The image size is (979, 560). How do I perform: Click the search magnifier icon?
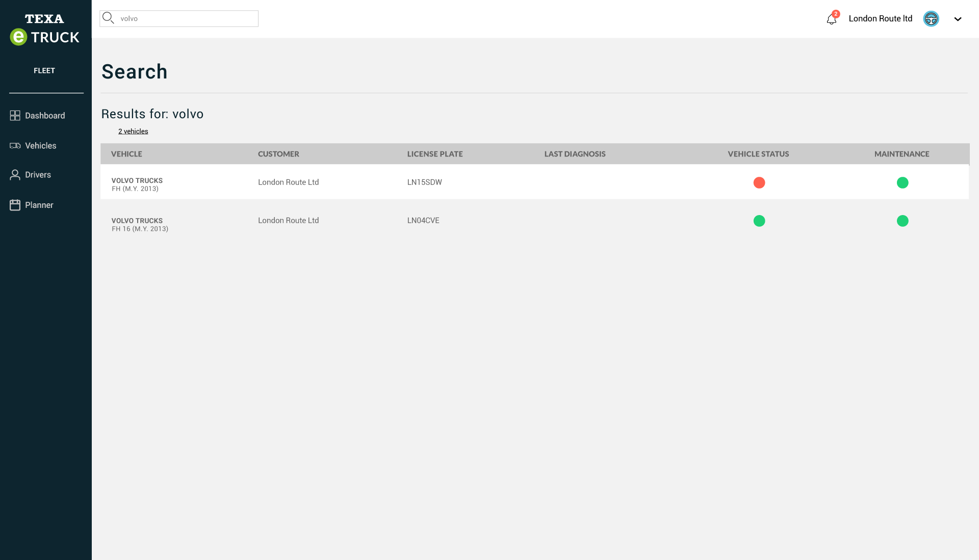[108, 18]
